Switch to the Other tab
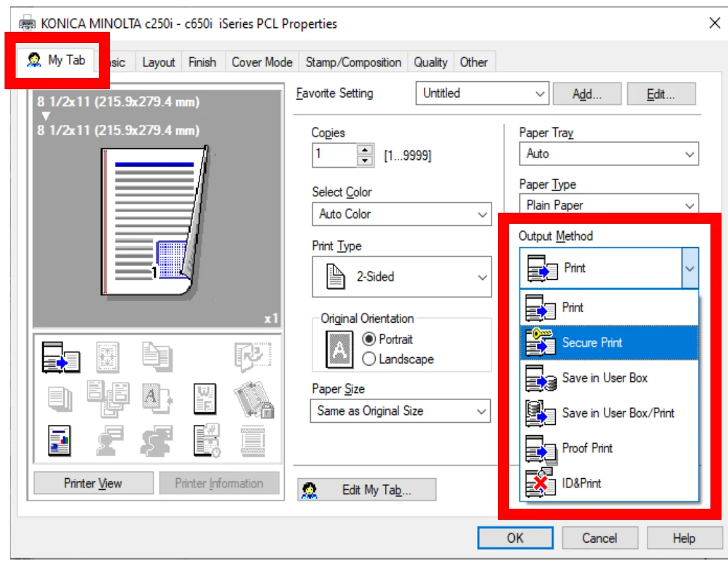This screenshot has height=566, width=728. pyautogui.click(x=474, y=62)
